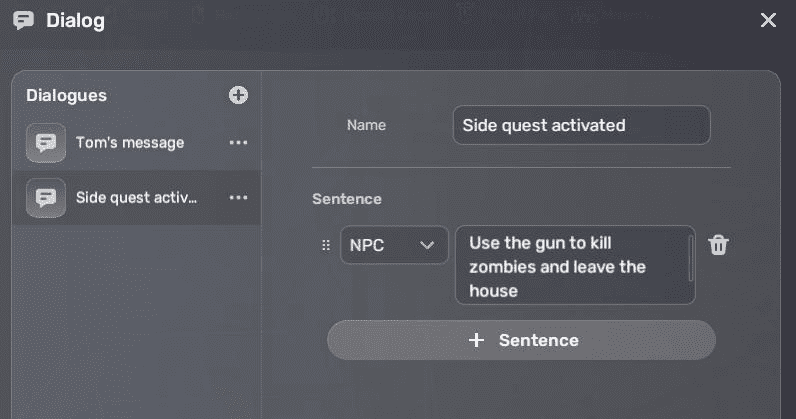The height and width of the screenshot is (419, 796).
Task: Click the sentence drag handle dots
Action: tap(325, 245)
